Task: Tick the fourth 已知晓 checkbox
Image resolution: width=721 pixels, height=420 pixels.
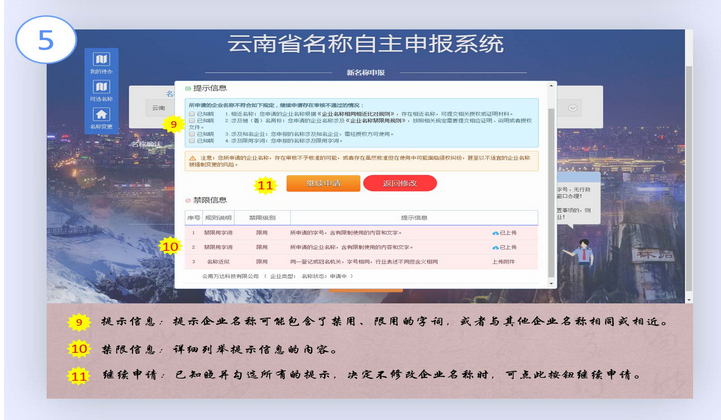Action: click(x=192, y=140)
